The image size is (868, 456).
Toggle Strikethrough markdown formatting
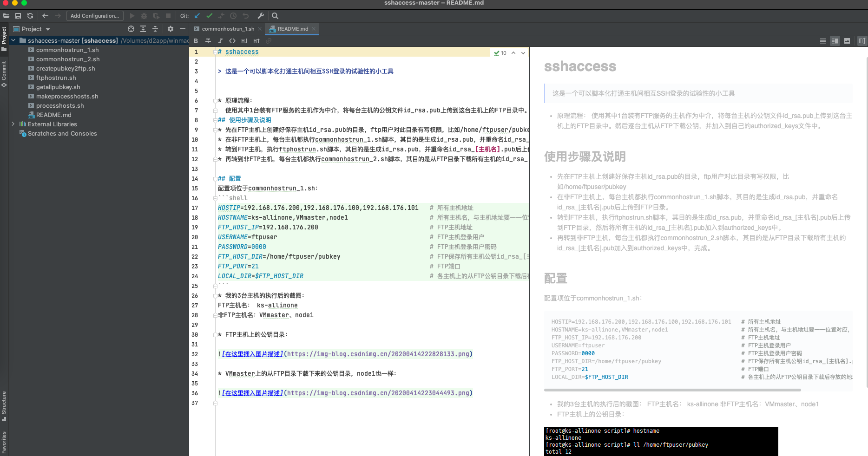(x=208, y=41)
